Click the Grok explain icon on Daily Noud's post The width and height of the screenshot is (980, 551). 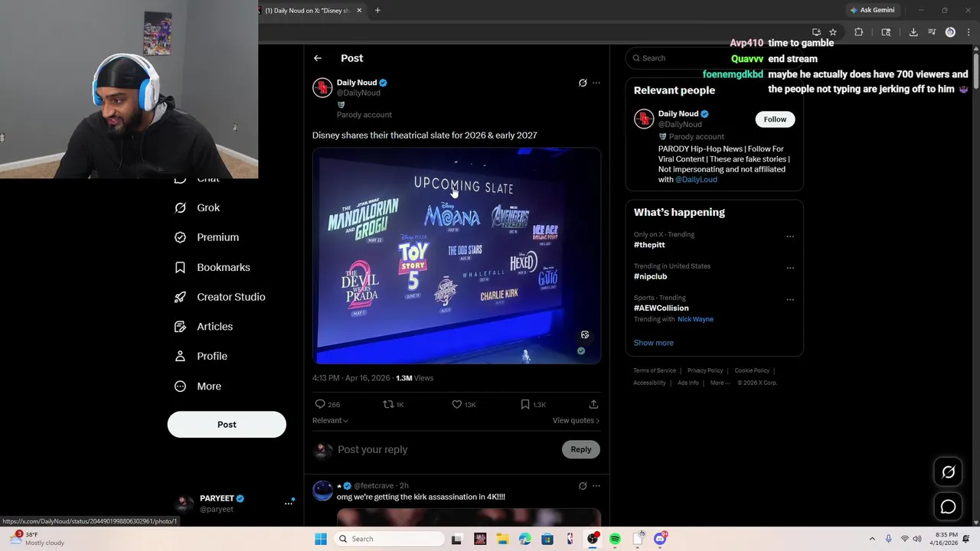coord(583,83)
